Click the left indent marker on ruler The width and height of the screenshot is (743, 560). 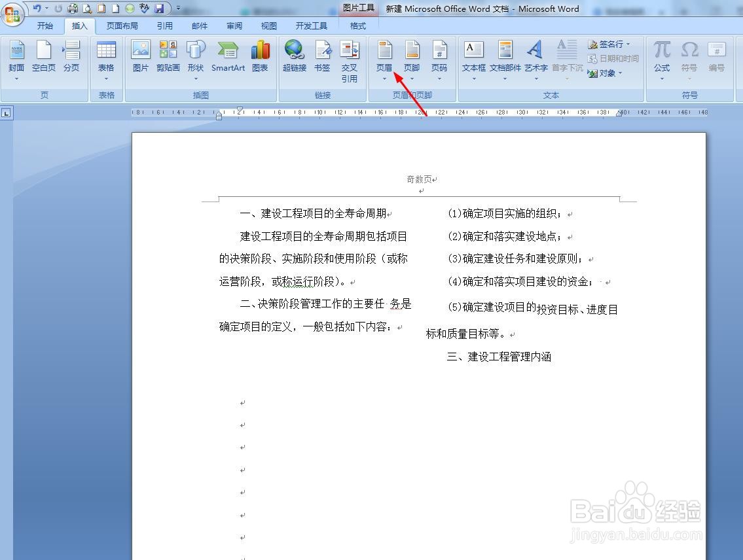pyautogui.click(x=219, y=116)
